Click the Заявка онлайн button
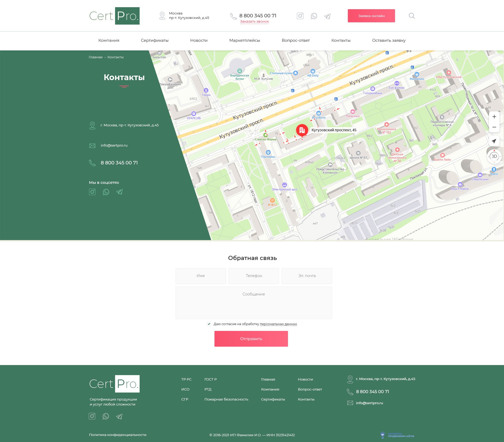Image resolution: width=504 pixels, height=442 pixels. [x=371, y=16]
